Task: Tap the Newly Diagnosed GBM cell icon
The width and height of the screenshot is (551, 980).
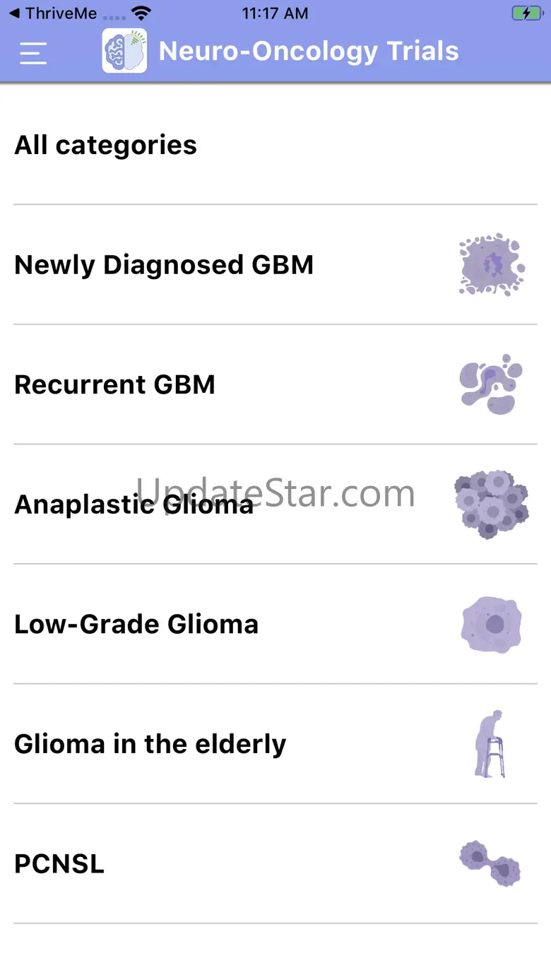Action: coord(491,265)
